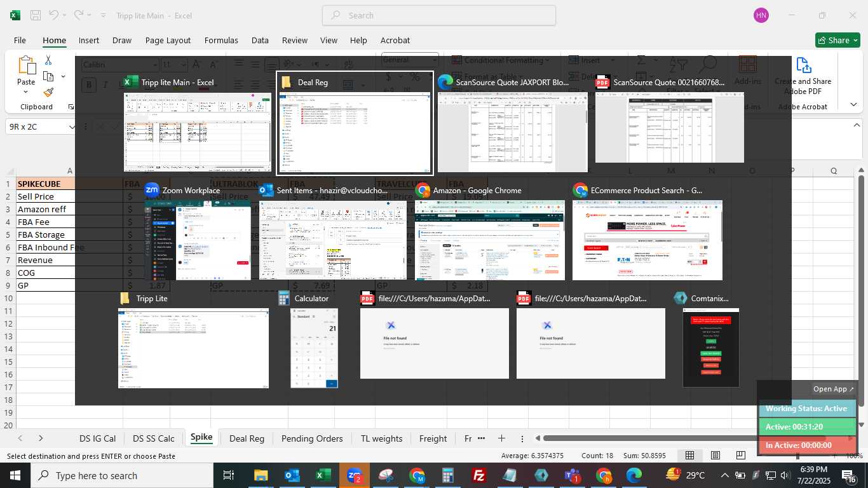Click the Excel Search box
Viewport: 868px width, 488px height.
coord(439,15)
